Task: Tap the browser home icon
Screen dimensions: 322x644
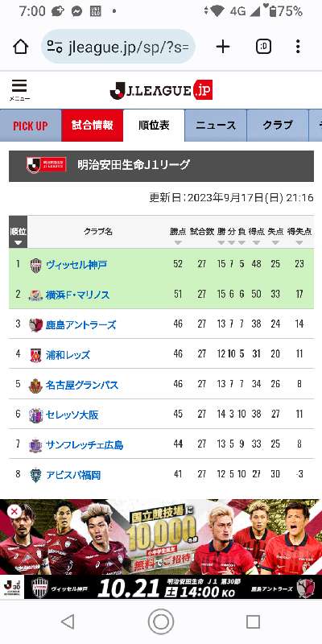Action: [20, 47]
